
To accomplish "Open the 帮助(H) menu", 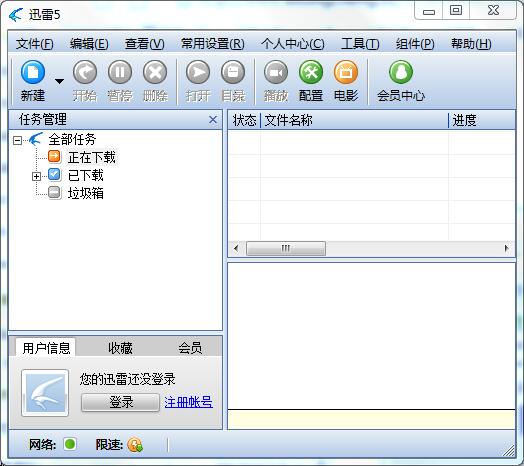I will pos(471,44).
